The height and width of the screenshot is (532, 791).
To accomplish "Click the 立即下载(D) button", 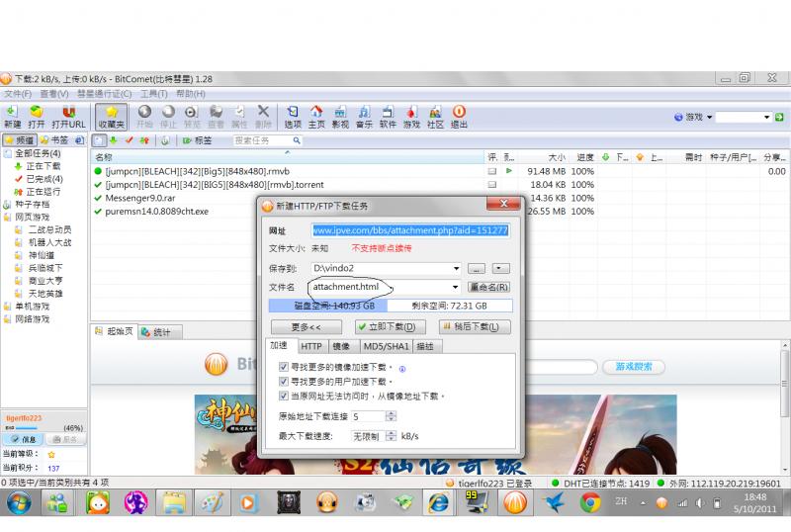I will (x=391, y=326).
